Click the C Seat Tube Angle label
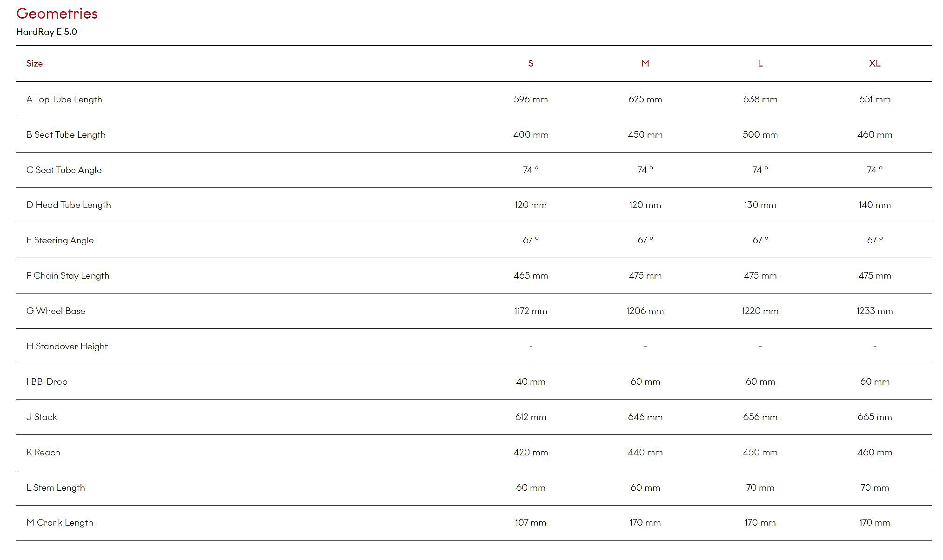 pos(64,170)
